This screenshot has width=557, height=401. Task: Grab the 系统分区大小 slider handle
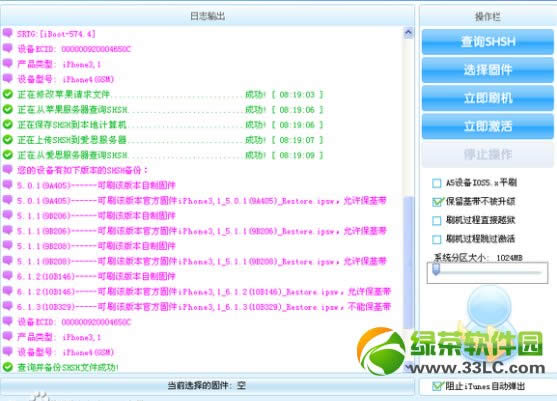click(x=436, y=269)
